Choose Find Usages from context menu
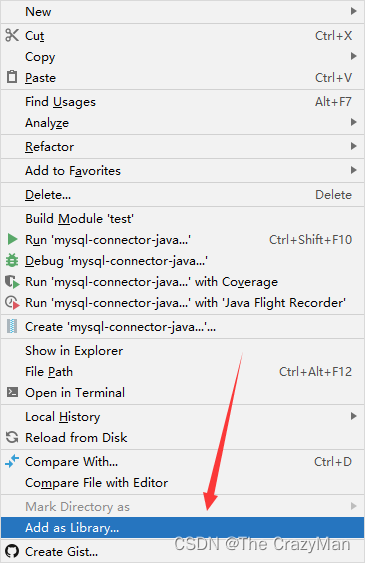Screen dimensions: 365x563 tap(182, 102)
